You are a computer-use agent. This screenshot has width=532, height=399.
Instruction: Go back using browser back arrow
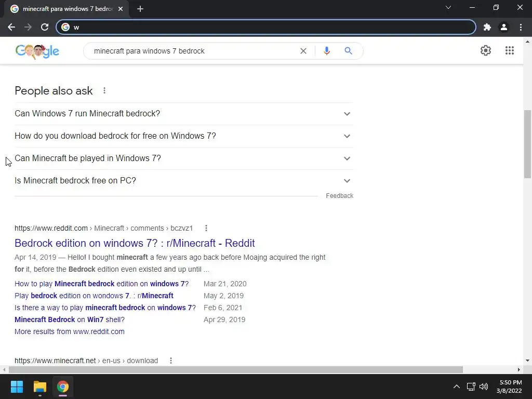pyautogui.click(x=11, y=27)
